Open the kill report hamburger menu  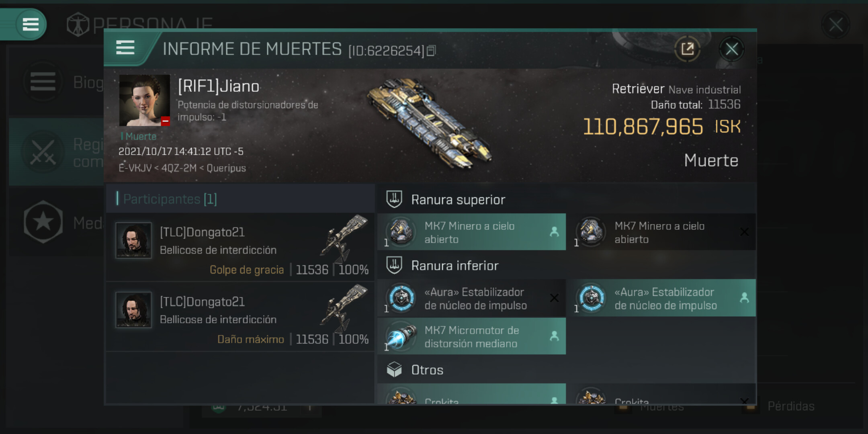pos(125,48)
